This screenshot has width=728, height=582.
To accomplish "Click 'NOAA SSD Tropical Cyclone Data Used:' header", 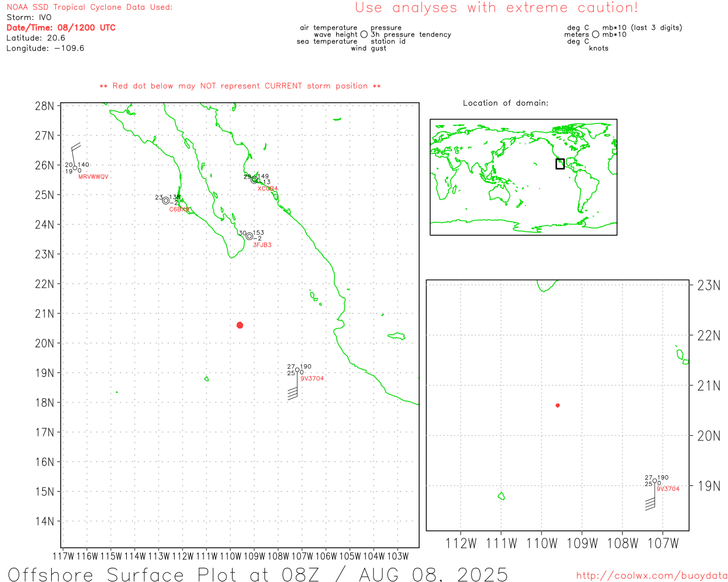I will pos(89,7).
